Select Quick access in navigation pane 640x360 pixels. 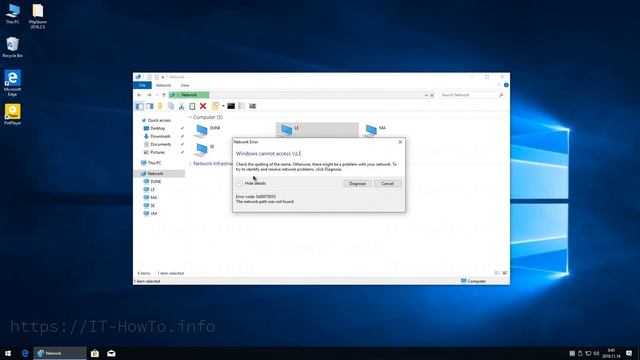pos(159,120)
